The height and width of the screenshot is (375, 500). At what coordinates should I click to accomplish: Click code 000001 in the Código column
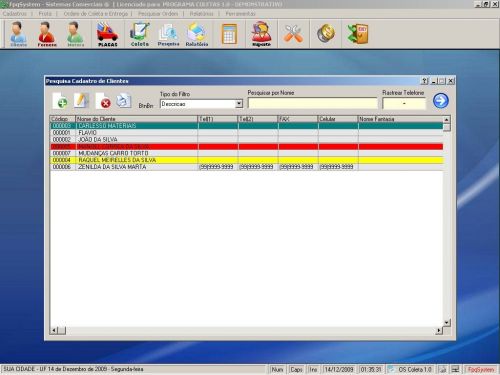tap(62, 133)
